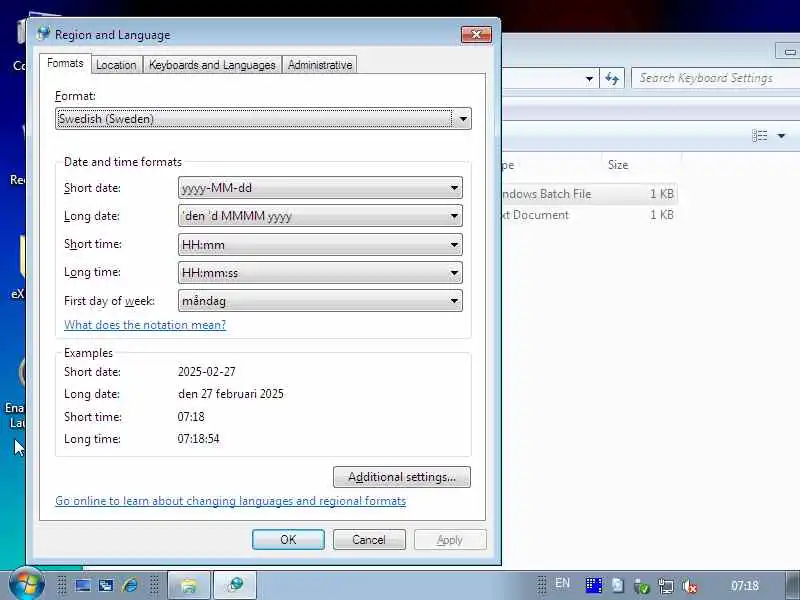
Task: Select the Windows Batch File row in Explorer
Action: pos(589,194)
